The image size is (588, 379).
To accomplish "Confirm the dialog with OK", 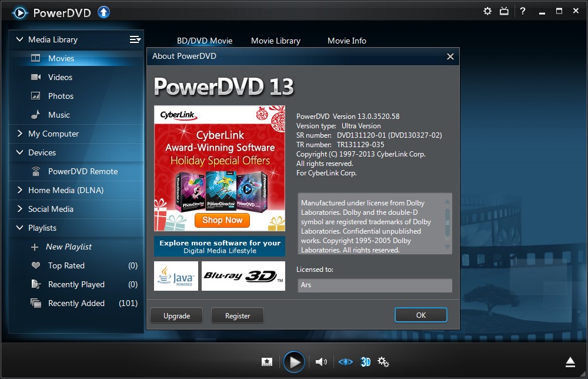I will [x=421, y=315].
